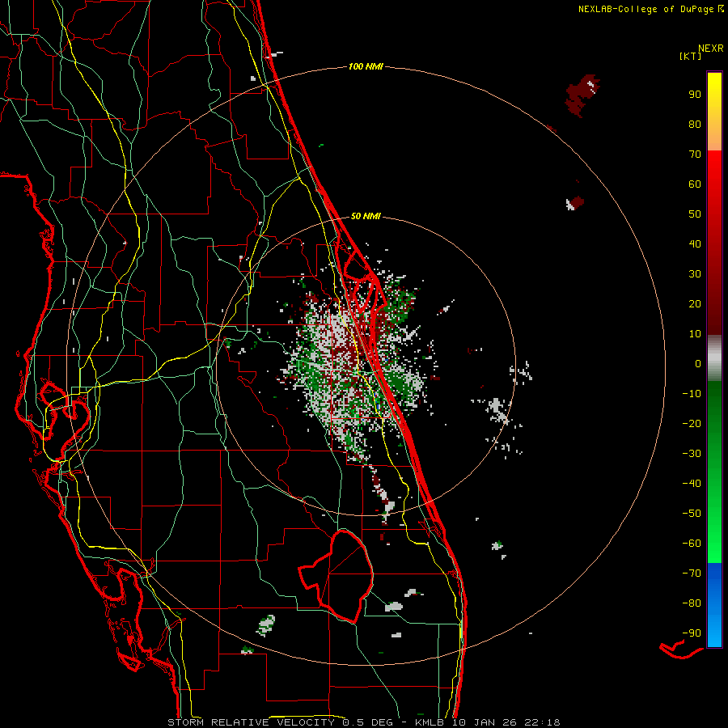The height and width of the screenshot is (728, 728).
Task: Pick the blue bottom segment of the velocity scale
Action: point(714,605)
